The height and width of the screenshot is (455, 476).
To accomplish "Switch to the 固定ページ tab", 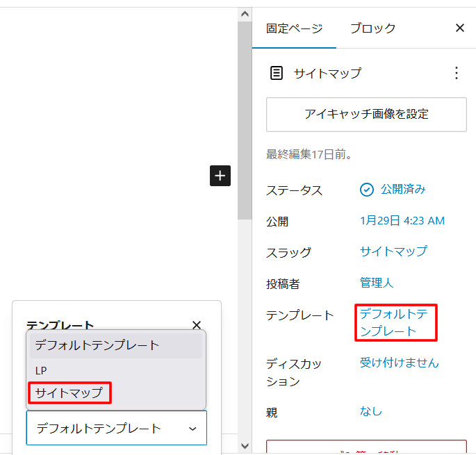I will pyautogui.click(x=295, y=28).
